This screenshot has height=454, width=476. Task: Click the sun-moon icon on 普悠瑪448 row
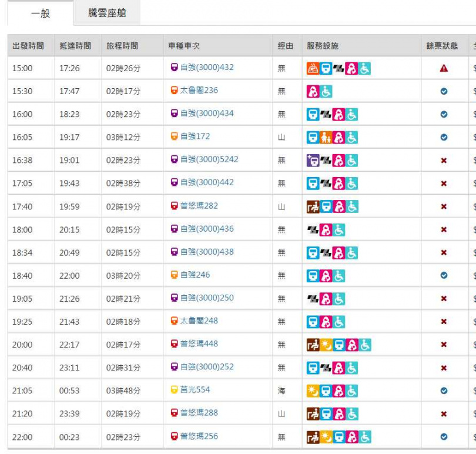coord(326,344)
